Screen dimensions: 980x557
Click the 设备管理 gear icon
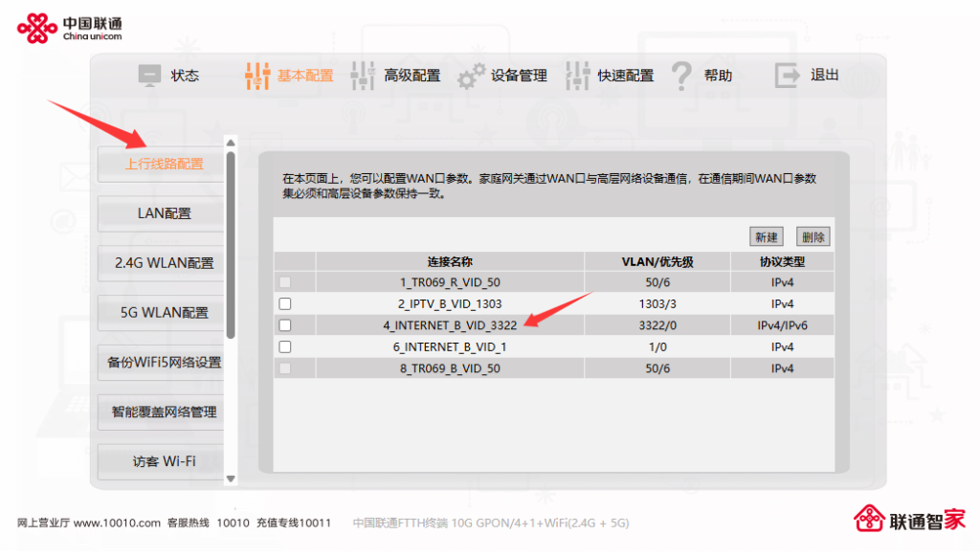pos(471,75)
